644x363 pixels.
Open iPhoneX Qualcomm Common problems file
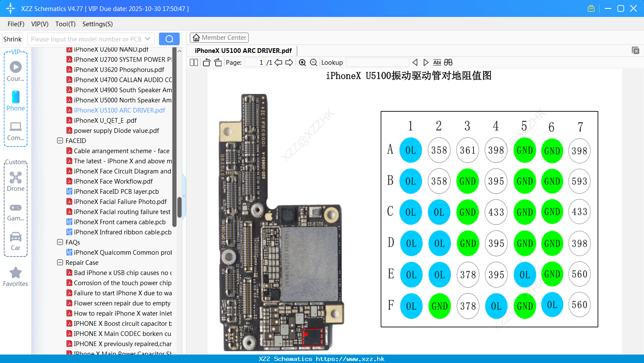coord(123,252)
